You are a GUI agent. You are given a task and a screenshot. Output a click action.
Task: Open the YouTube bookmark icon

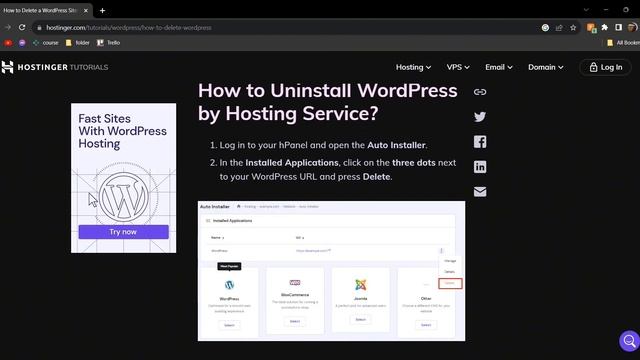click(x=8, y=42)
